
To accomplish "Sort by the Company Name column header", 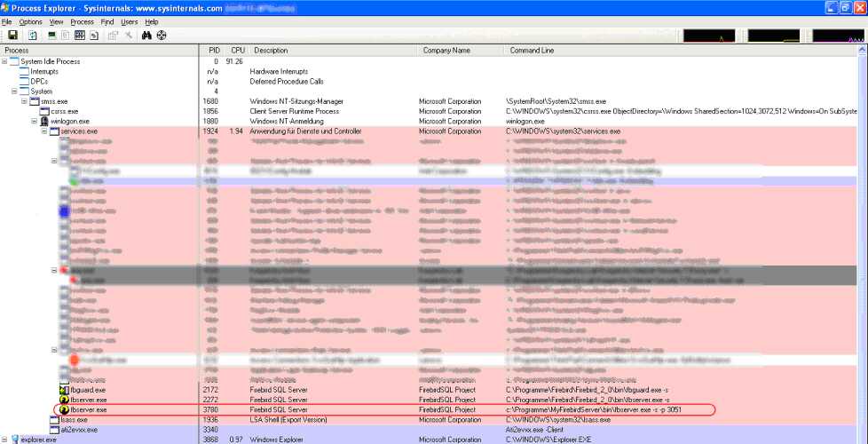I will click(462, 51).
